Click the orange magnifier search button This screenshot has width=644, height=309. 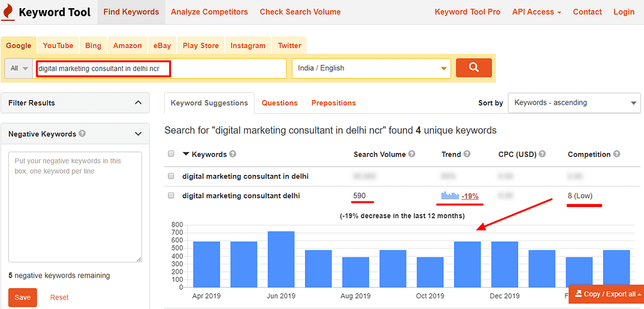coord(474,68)
